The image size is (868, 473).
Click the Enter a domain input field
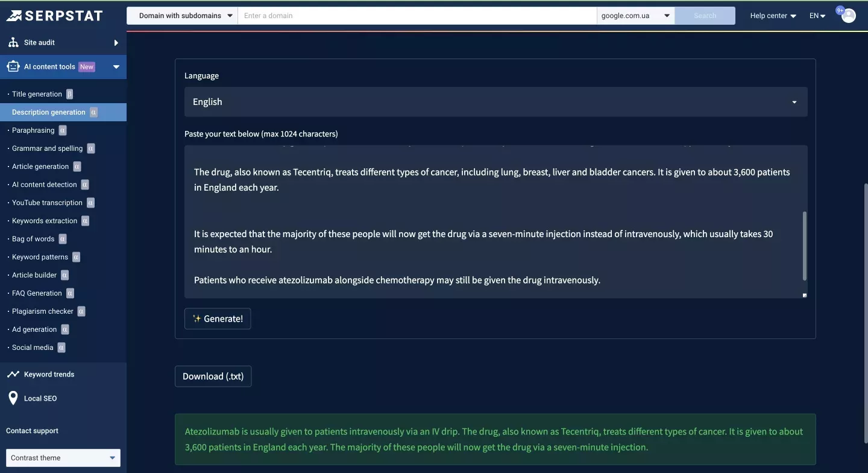[417, 16]
